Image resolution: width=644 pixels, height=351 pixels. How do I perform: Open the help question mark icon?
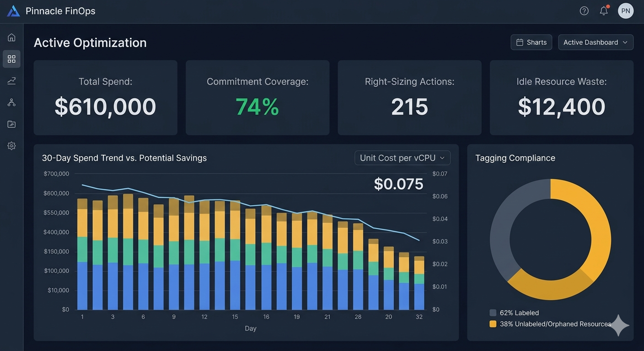tap(584, 11)
